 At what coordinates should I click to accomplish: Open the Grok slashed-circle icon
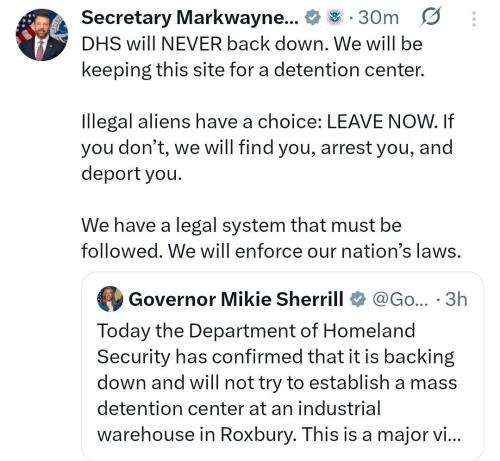tap(430, 17)
